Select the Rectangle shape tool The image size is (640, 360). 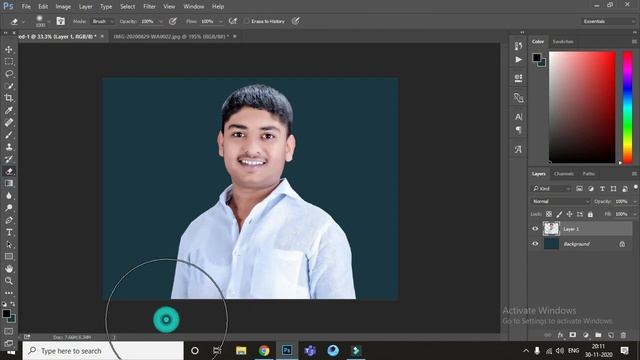click(x=9, y=257)
